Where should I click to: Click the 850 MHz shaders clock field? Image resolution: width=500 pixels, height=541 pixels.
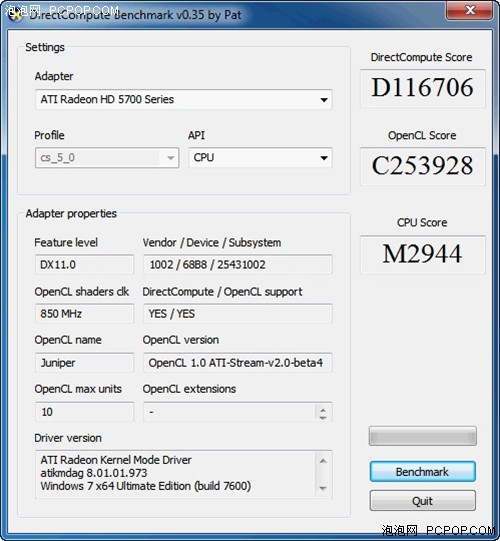(84, 314)
